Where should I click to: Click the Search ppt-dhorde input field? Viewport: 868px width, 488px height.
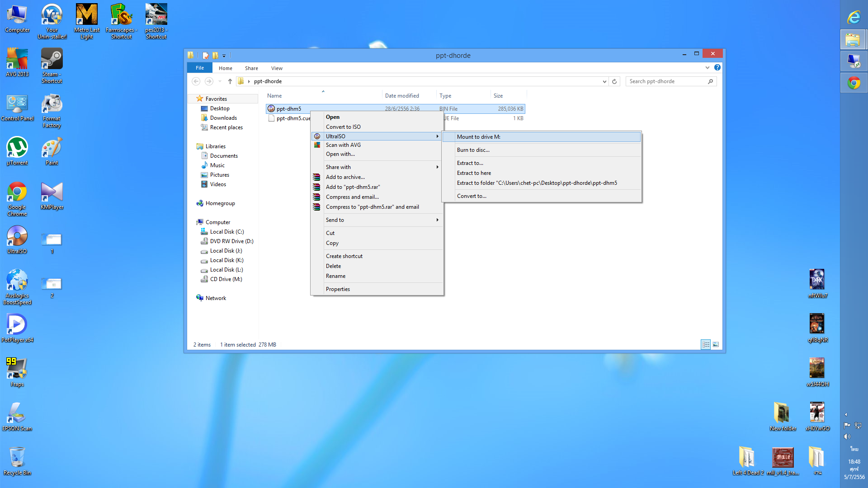coord(667,81)
